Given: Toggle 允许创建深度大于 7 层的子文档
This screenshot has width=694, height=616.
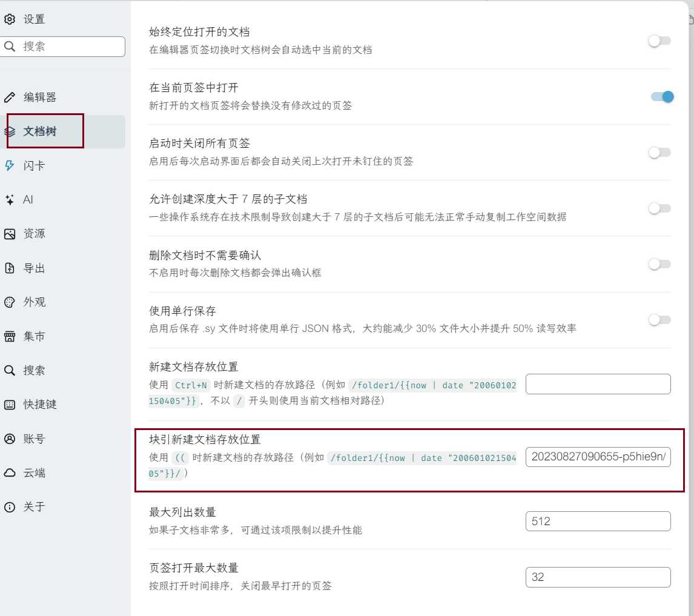Looking at the screenshot, I should tap(659, 208).
